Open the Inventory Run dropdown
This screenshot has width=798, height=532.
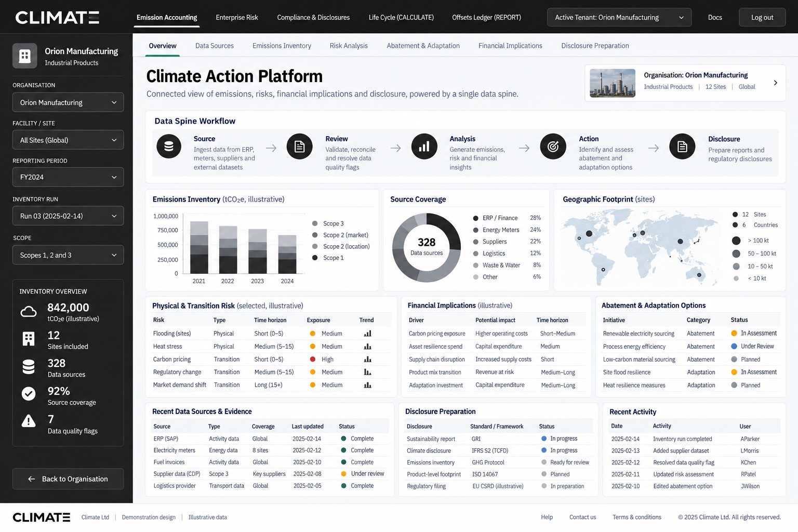[x=68, y=216]
